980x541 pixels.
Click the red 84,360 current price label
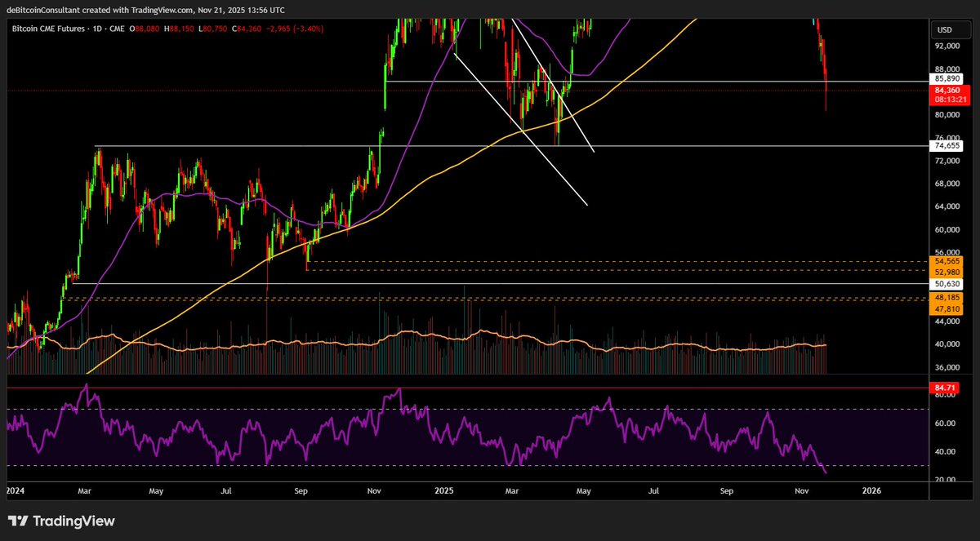pyautogui.click(x=947, y=90)
